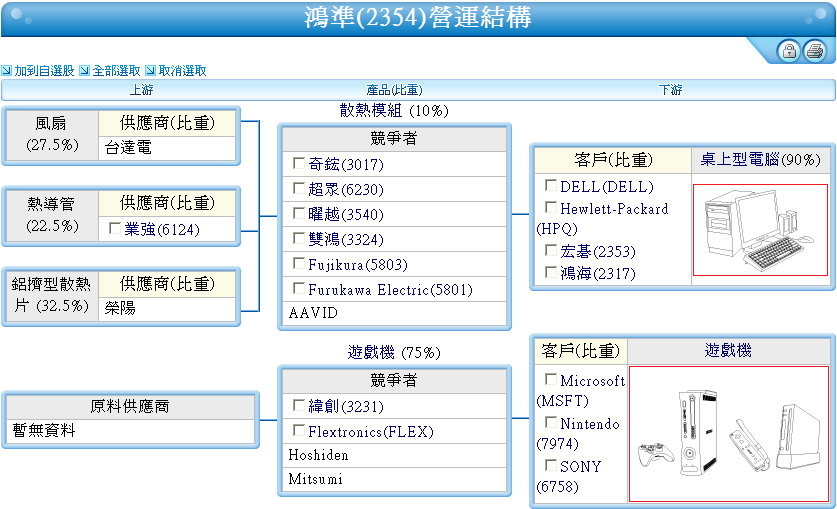Click the 下游 column header

(x=670, y=90)
